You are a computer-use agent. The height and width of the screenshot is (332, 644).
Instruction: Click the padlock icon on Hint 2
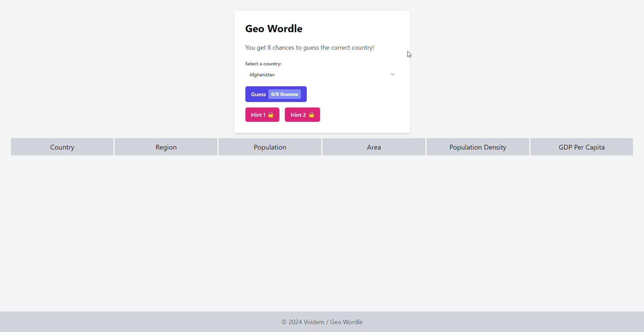pos(311,115)
